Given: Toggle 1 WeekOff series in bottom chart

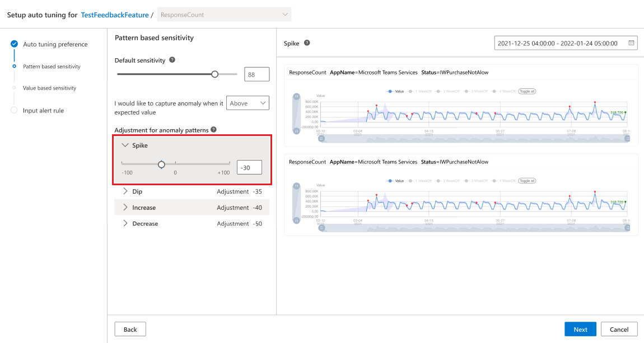Looking at the screenshot, I should pyautogui.click(x=420, y=181).
